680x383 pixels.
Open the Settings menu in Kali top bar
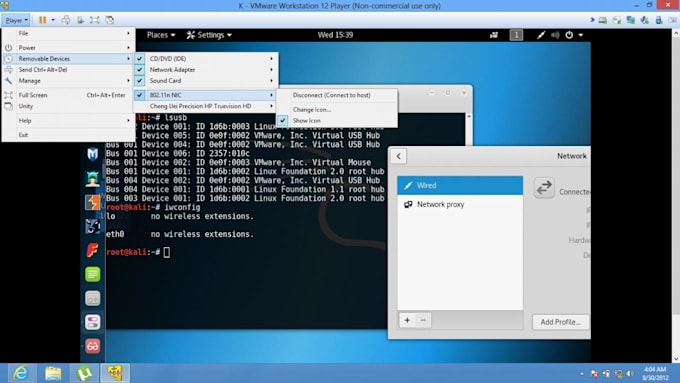point(209,35)
